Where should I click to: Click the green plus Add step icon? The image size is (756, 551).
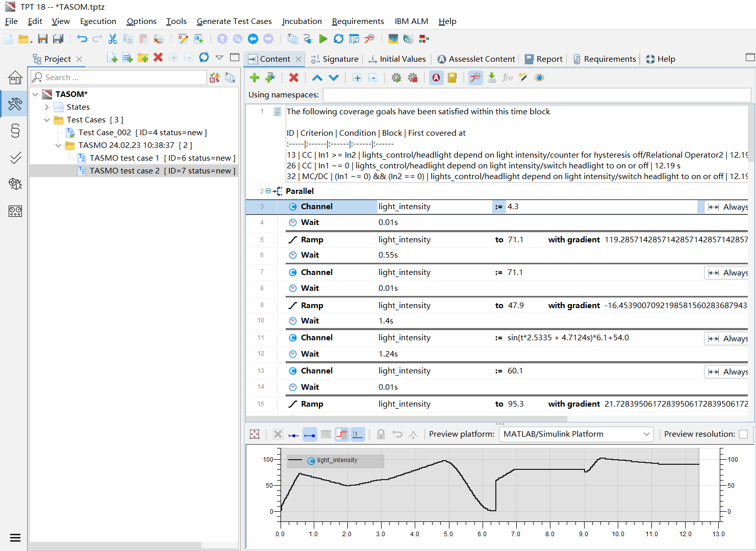coord(254,78)
